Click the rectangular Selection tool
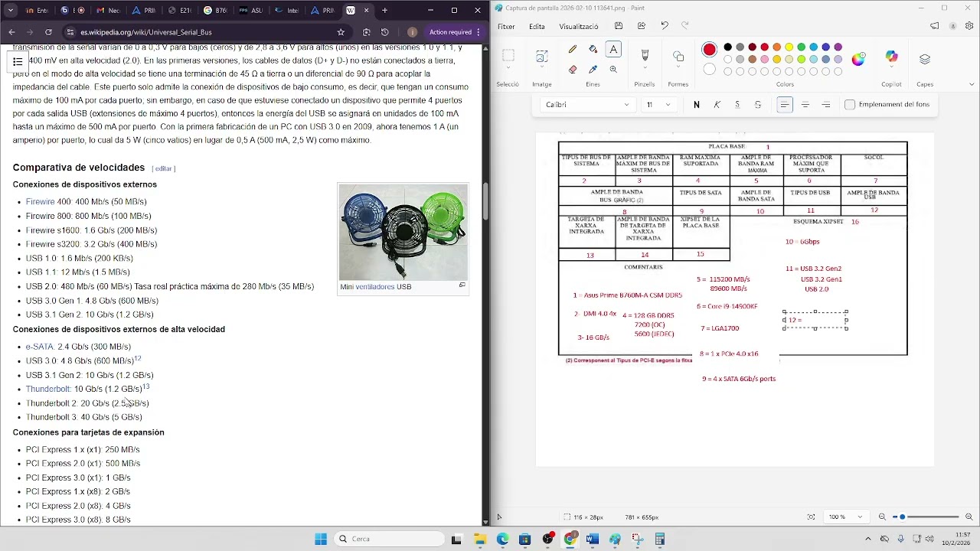 click(508, 55)
